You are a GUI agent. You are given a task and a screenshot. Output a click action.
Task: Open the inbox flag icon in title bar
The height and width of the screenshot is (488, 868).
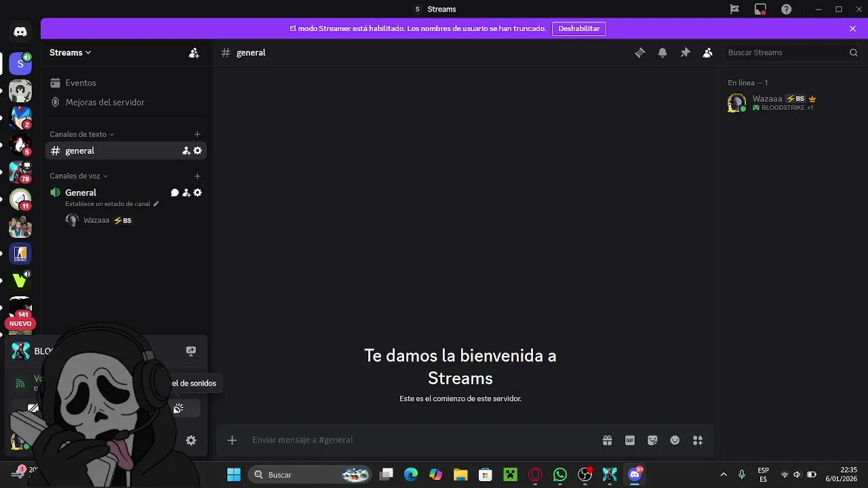[x=734, y=9]
